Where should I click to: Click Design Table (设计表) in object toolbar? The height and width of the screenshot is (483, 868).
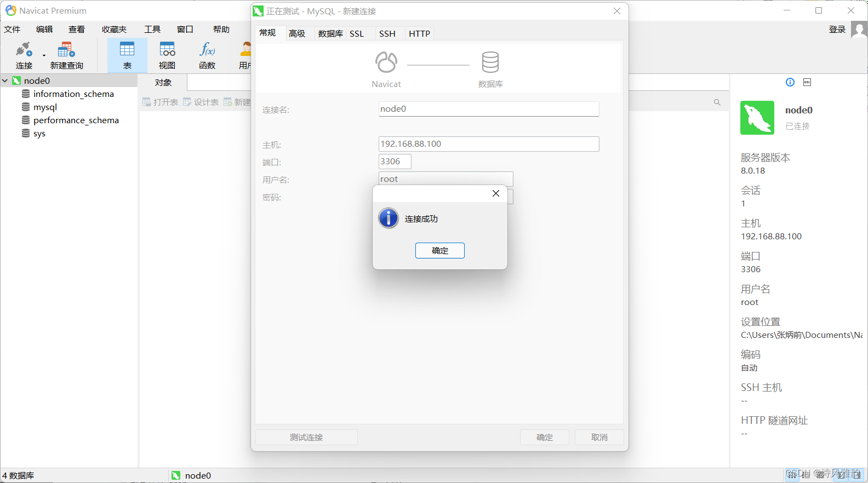click(x=201, y=102)
